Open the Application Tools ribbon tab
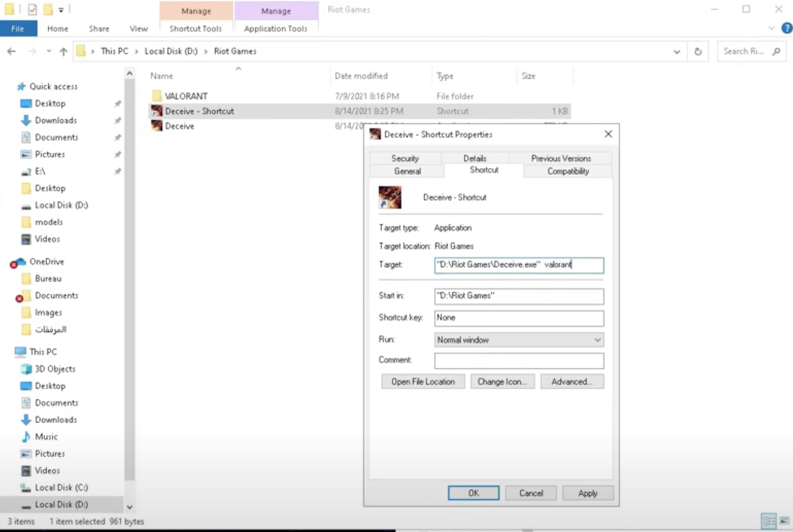The height and width of the screenshot is (532, 793). coord(276,29)
